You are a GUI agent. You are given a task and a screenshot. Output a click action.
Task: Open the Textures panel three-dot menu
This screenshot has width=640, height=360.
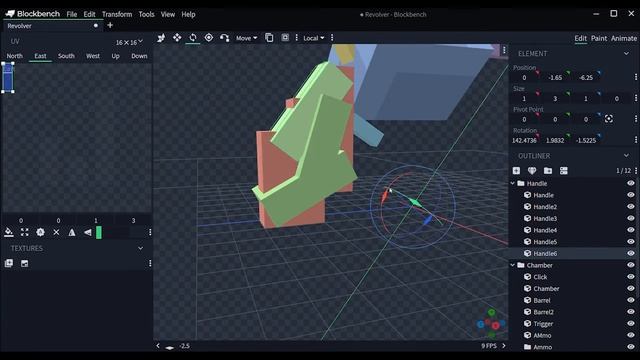[150, 264]
